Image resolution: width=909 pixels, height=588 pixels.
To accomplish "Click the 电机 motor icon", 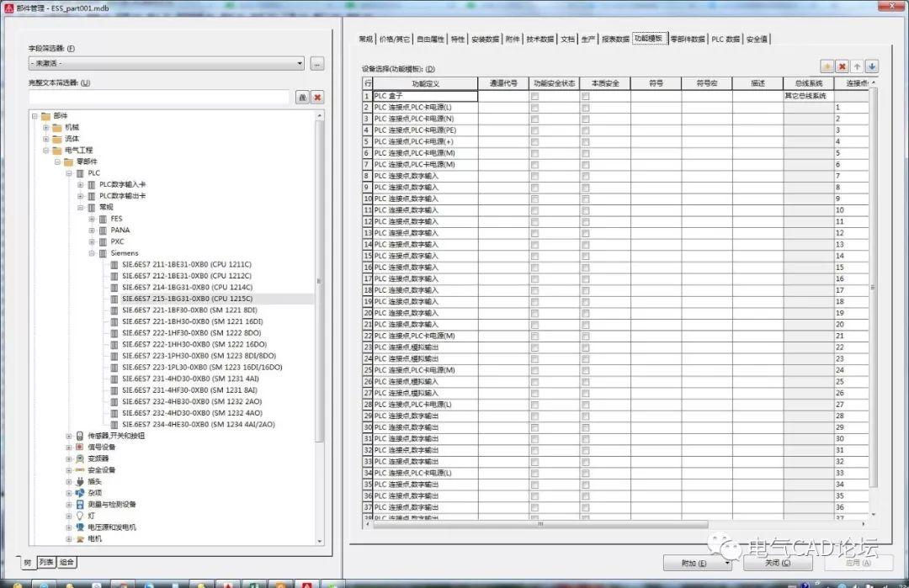I will 80,538.
